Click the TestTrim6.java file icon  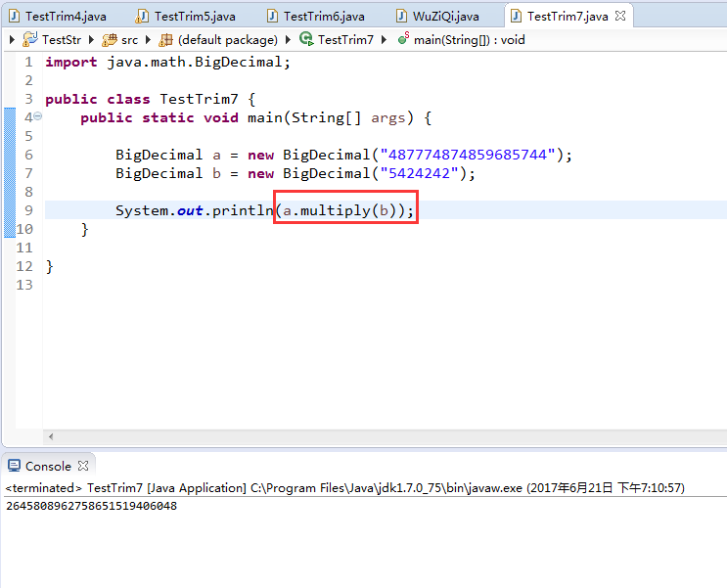[x=273, y=17]
